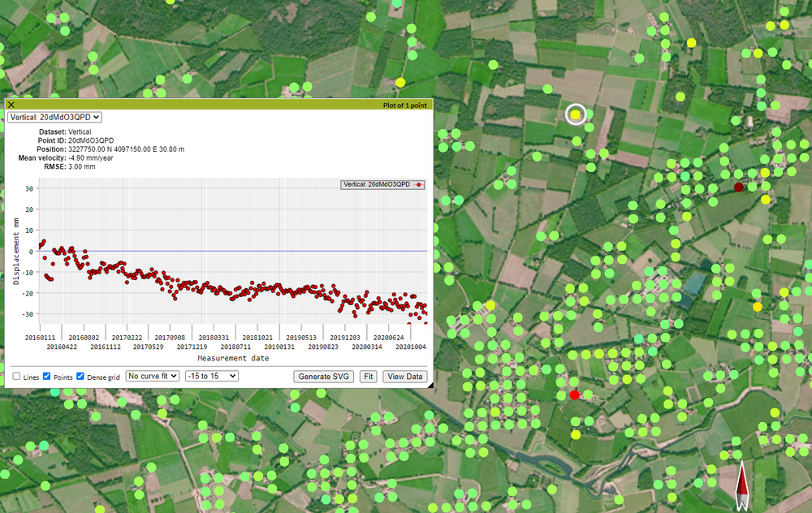This screenshot has width=812, height=513.
Task: Open the Vertical: 20dMdO3QPD dataset dropdown
Action: [x=54, y=118]
